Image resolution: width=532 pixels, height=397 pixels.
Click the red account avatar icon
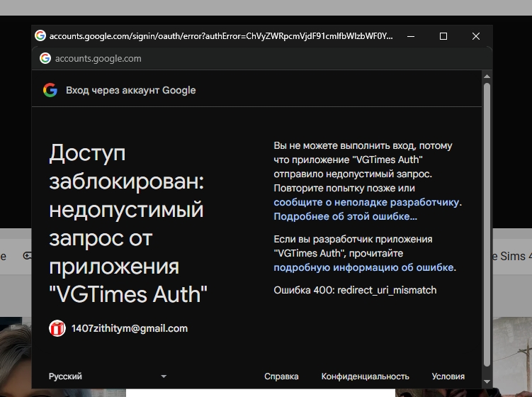click(x=57, y=328)
